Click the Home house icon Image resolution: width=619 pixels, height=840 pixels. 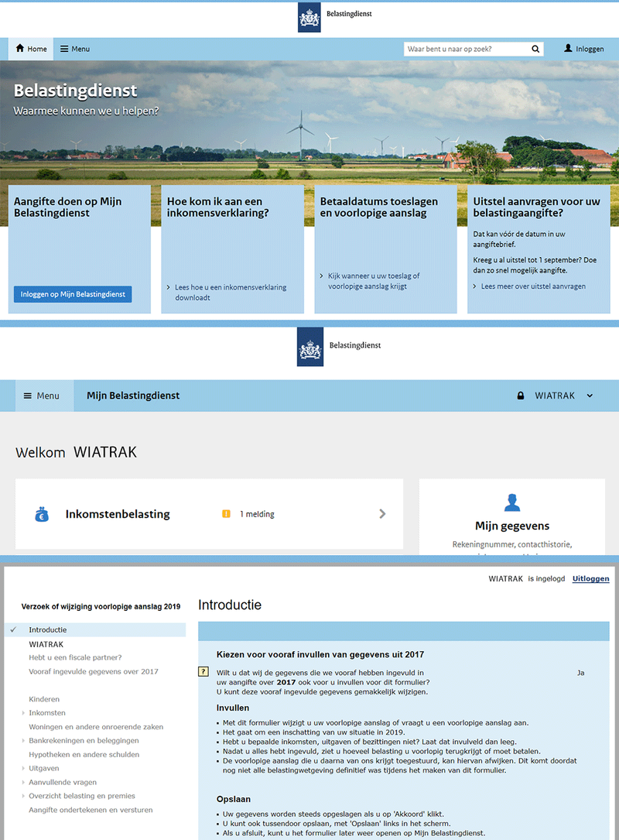(19, 49)
